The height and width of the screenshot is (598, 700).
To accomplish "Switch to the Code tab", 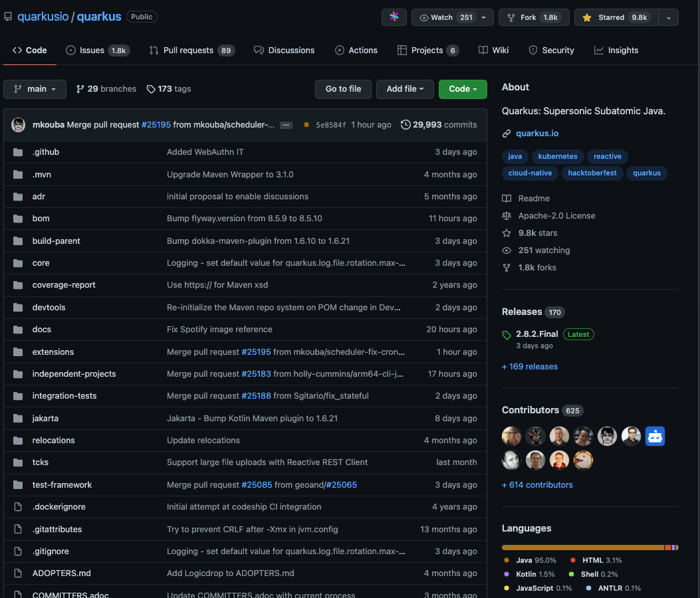I will click(x=30, y=50).
